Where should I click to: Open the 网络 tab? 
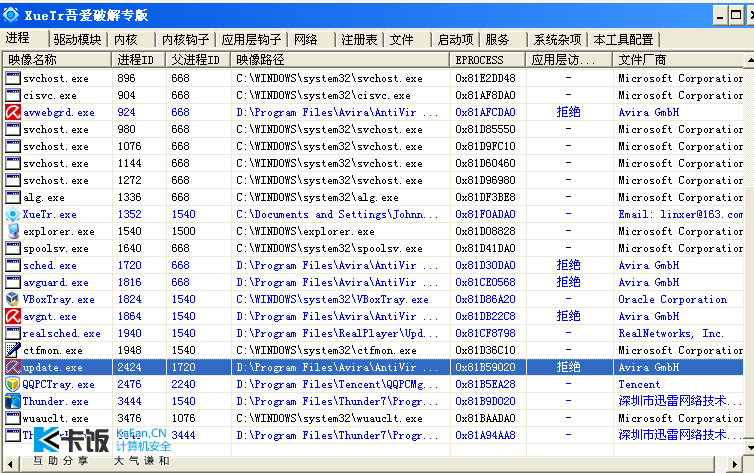click(306, 39)
